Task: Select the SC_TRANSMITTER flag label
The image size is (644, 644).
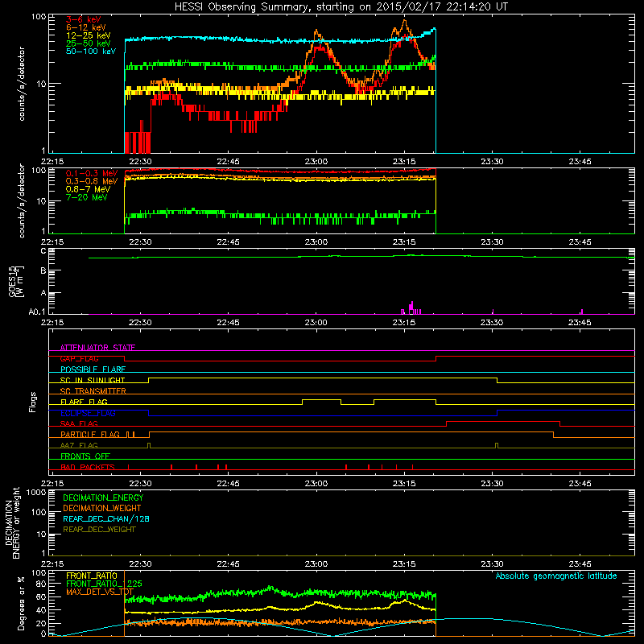Action: (x=93, y=391)
